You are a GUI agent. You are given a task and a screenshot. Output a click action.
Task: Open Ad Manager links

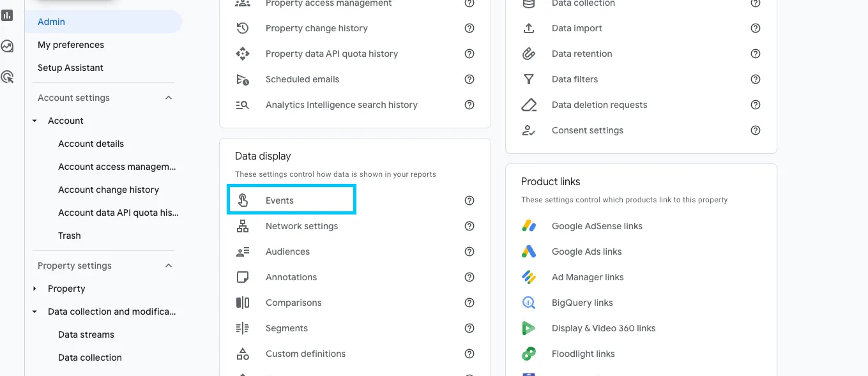click(588, 277)
